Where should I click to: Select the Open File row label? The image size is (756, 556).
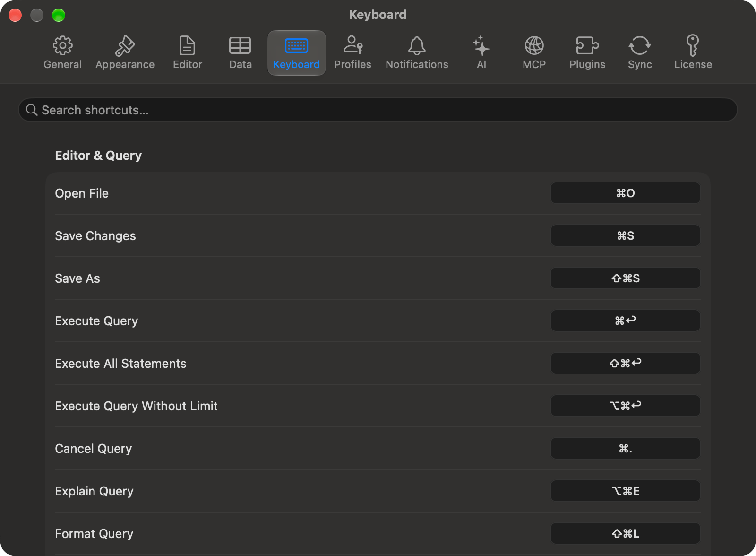(x=82, y=193)
